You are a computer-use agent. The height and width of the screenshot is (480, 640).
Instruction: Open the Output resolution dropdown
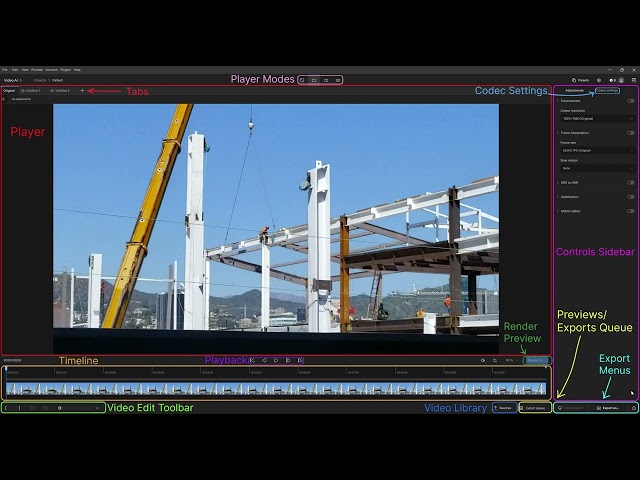point(597,119)
